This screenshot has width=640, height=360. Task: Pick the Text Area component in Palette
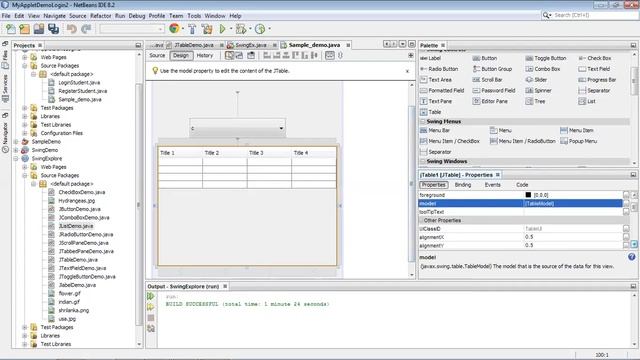(x=436, y=80)
